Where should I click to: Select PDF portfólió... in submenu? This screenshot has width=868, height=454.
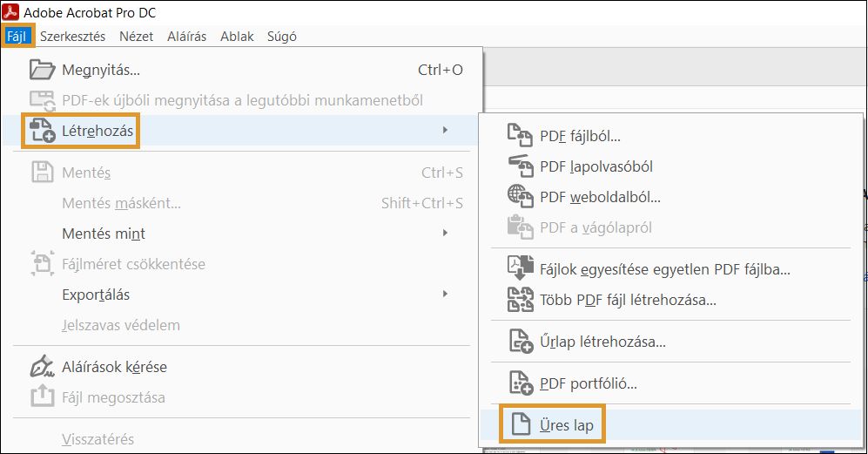pos(671,383)
